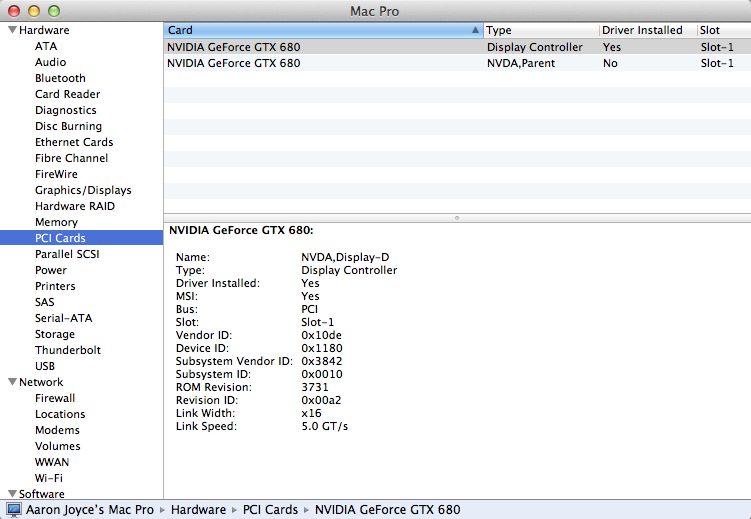Image resolution: width=751 pixels, height=519 pixels.
Task: Click the computer icon in path bar
Action: coord(14,510)
